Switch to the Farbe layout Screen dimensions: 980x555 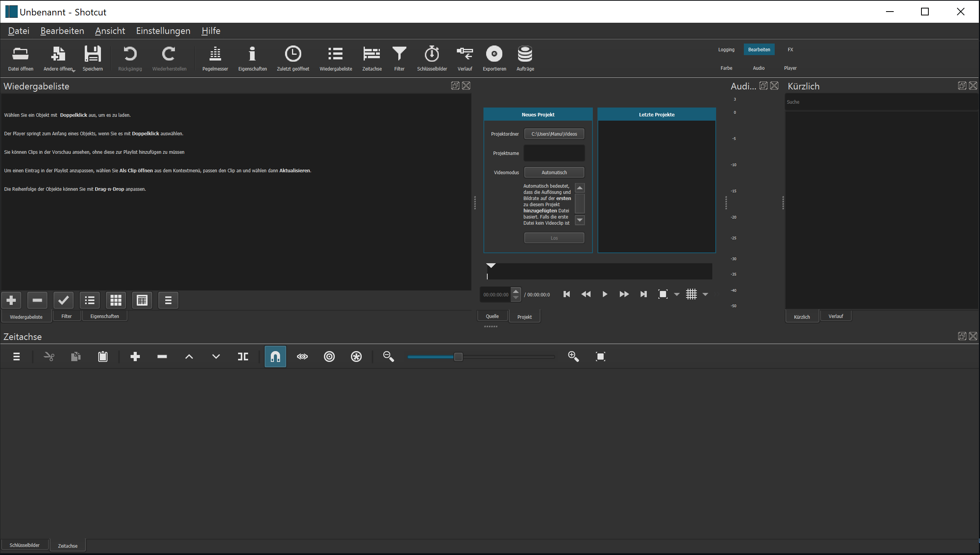726,68
